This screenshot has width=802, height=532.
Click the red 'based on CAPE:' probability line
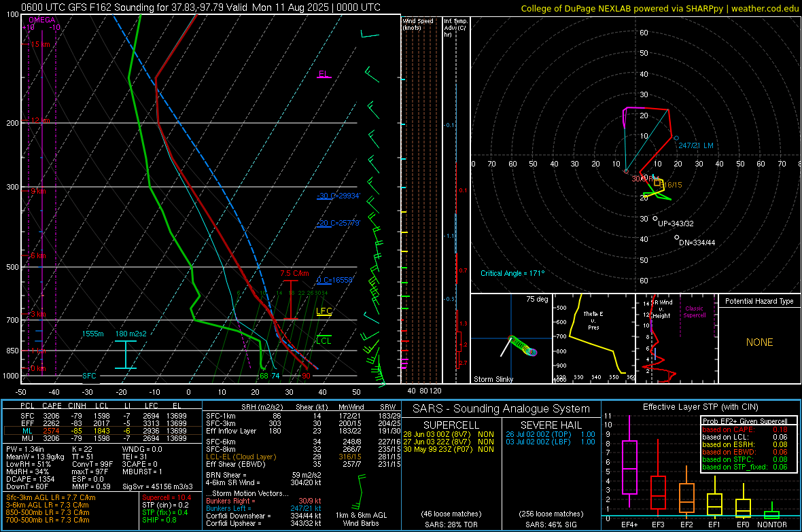(x=745, y=429)
